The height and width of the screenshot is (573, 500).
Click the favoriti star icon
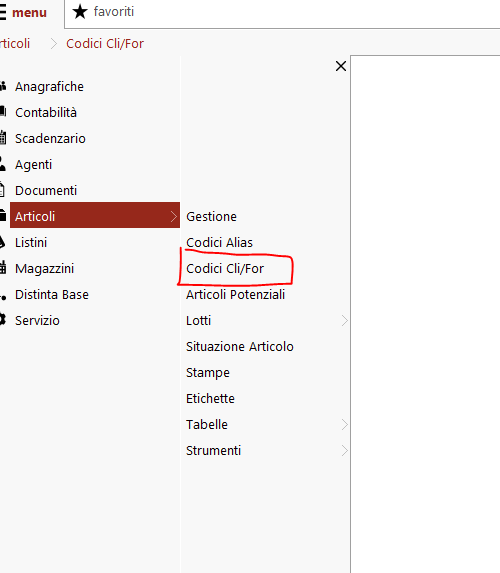[x=80, y=12]
